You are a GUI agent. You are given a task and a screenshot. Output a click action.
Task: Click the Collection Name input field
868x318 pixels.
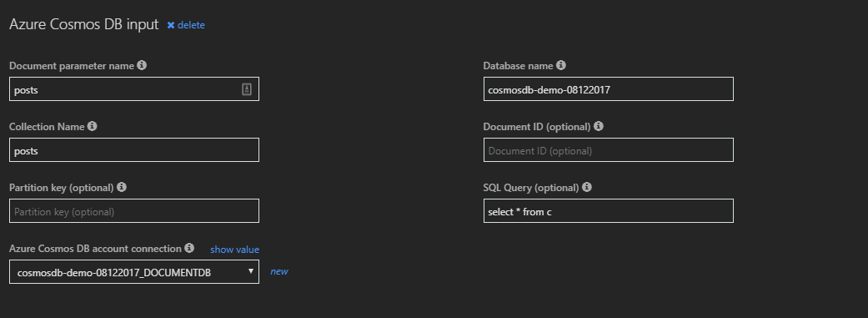point(134,150)
